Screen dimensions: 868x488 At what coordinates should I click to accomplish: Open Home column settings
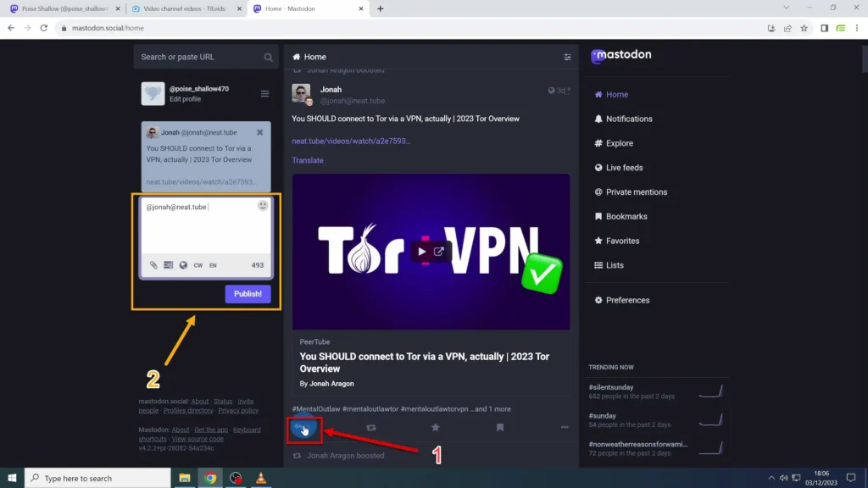tap(567, 57)
